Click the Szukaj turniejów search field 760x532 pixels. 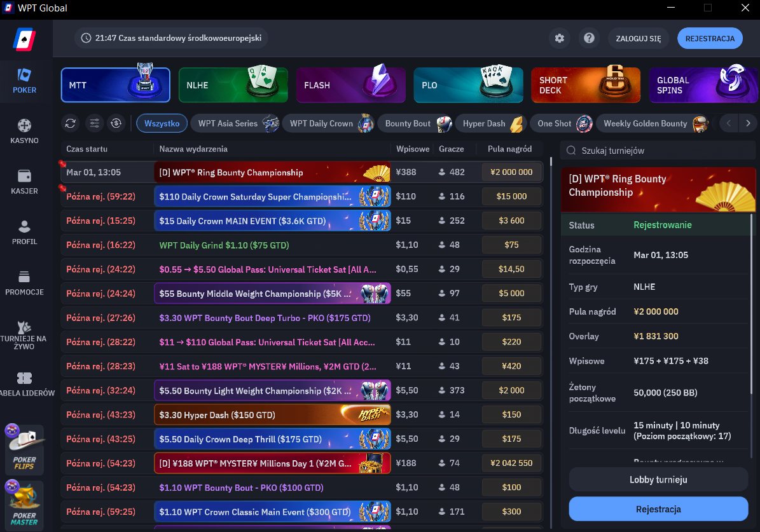point(658,151)
